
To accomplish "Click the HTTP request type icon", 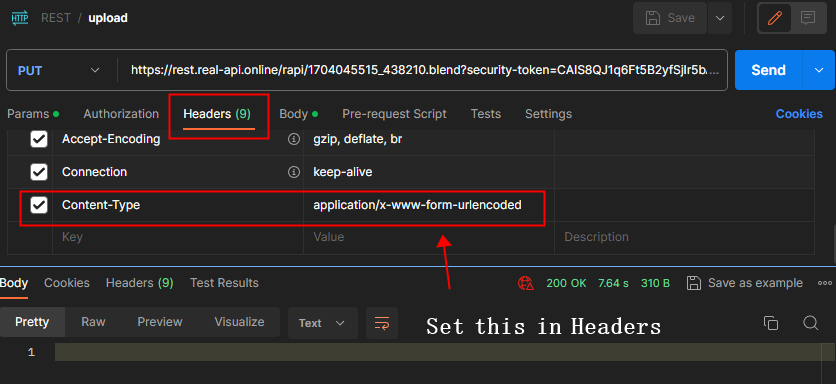I will (20, 18).
